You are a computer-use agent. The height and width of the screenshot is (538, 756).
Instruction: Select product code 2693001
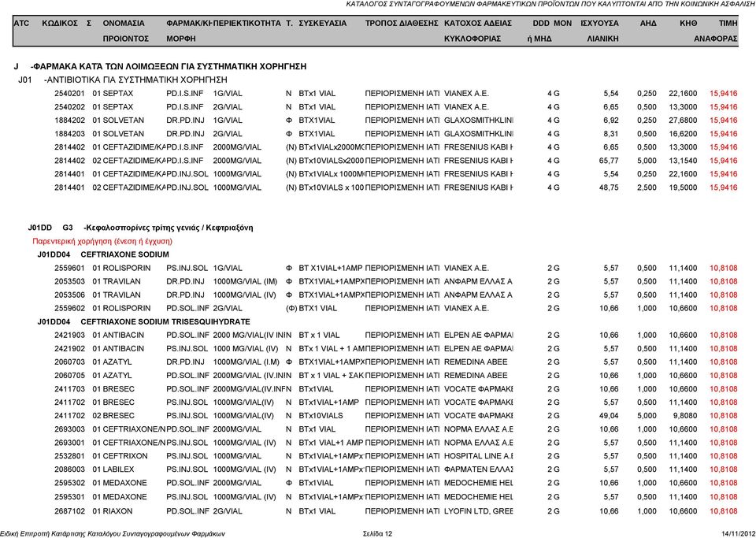click(69, 443)
